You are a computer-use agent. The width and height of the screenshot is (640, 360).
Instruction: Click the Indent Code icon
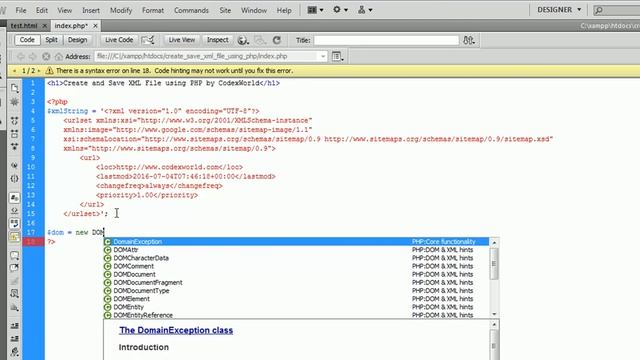[15, 326]
